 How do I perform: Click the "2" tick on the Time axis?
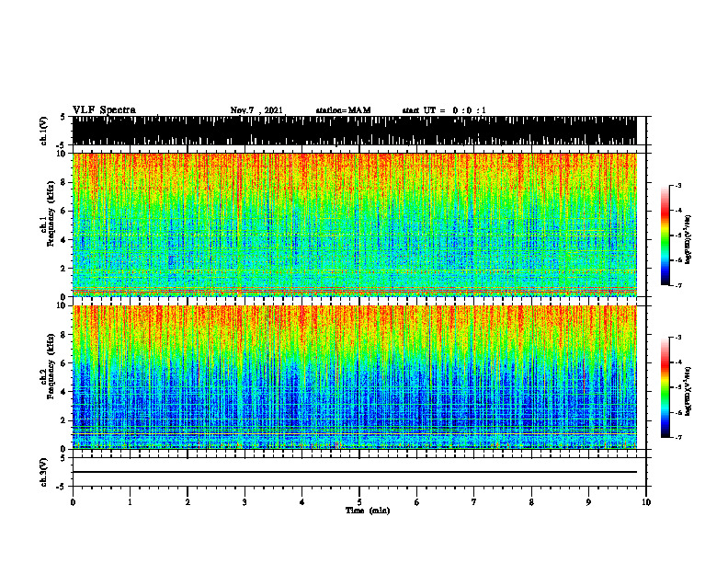188,502
